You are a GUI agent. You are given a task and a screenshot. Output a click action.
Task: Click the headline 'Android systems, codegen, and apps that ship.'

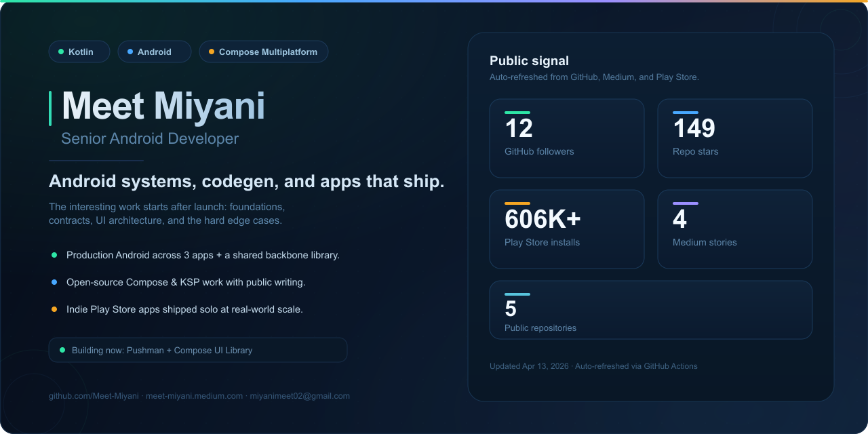click(247, 182)
